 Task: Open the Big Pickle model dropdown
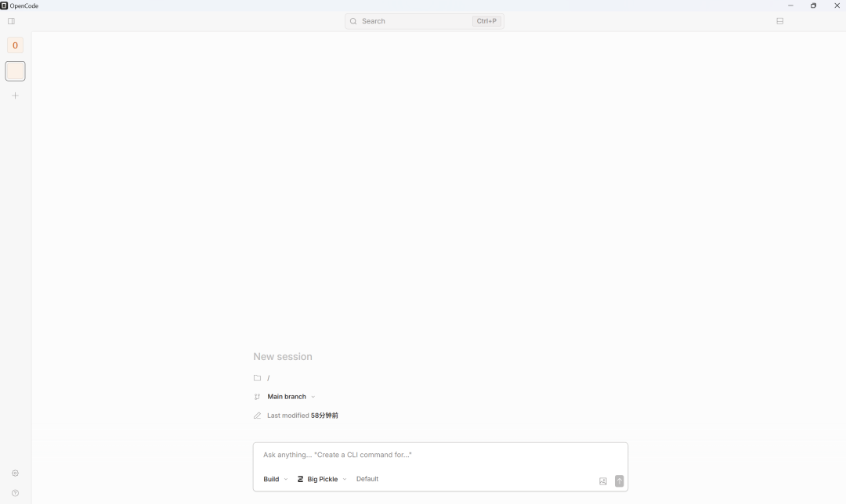click(x=322, y=479)
